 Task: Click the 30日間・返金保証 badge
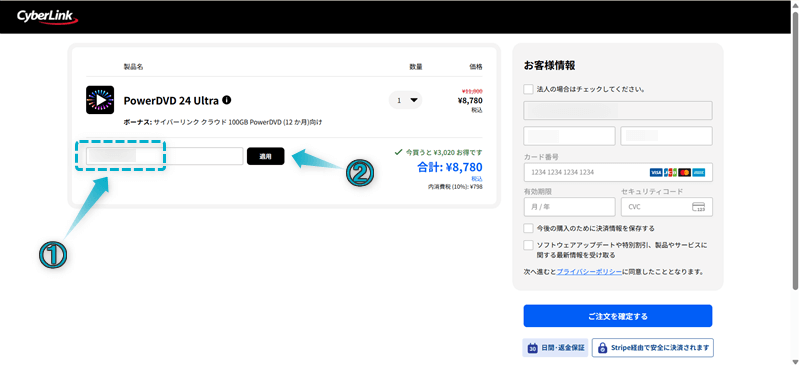point(556,348)
